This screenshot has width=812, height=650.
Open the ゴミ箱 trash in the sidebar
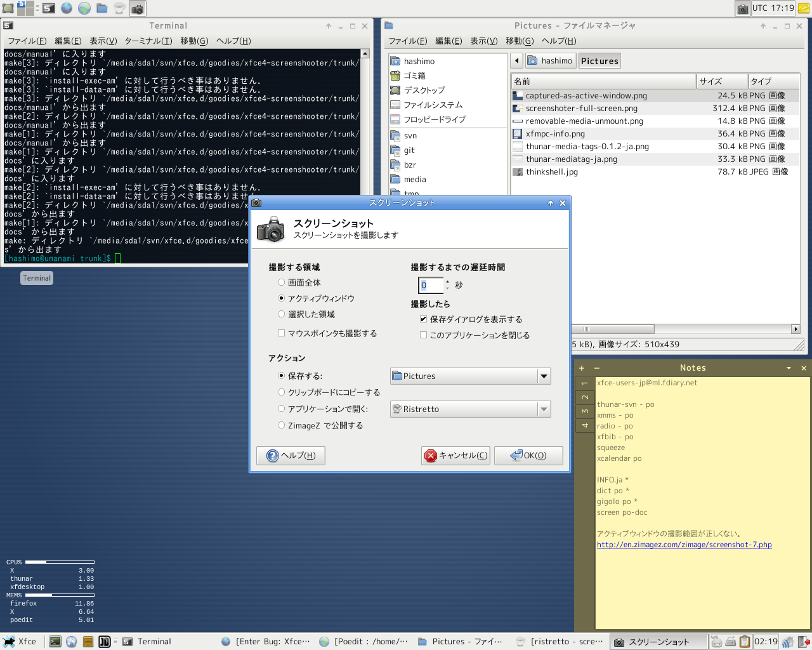click(414, 76)
